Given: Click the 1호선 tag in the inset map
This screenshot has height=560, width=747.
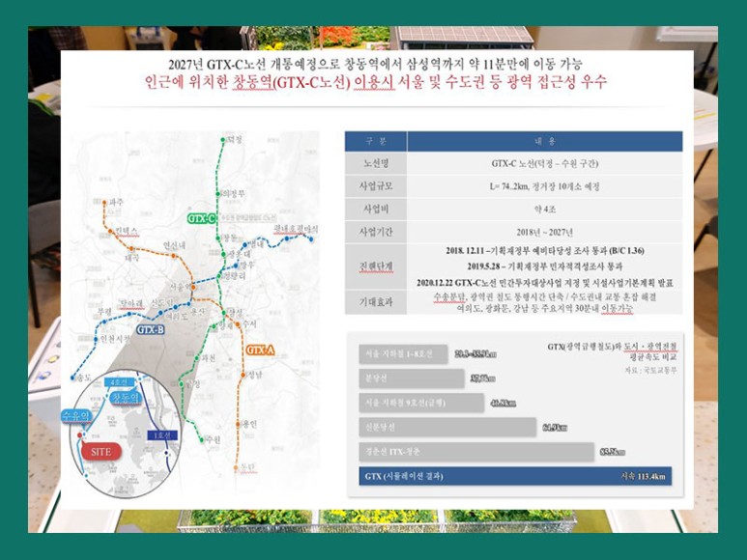Looking at the screenshot, I should coord(162,434).
